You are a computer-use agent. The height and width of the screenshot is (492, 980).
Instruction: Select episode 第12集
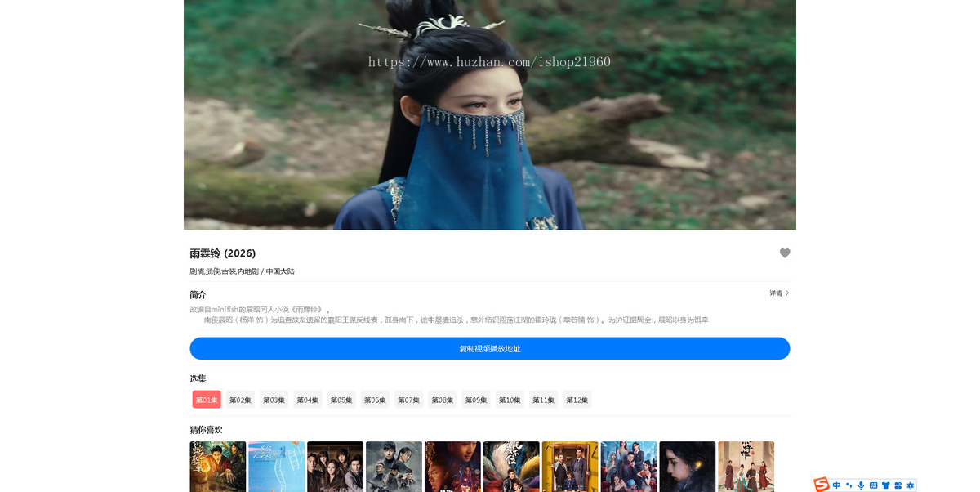tap(577, 400)
